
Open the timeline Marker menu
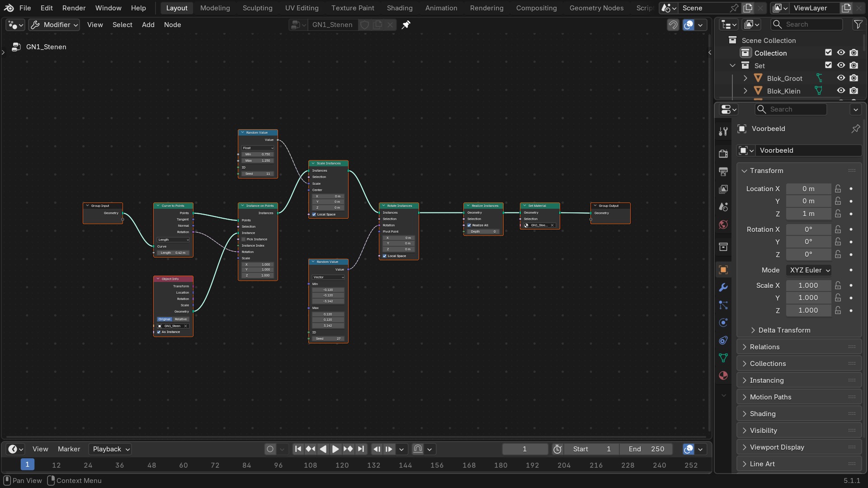[x=69, y=449]
